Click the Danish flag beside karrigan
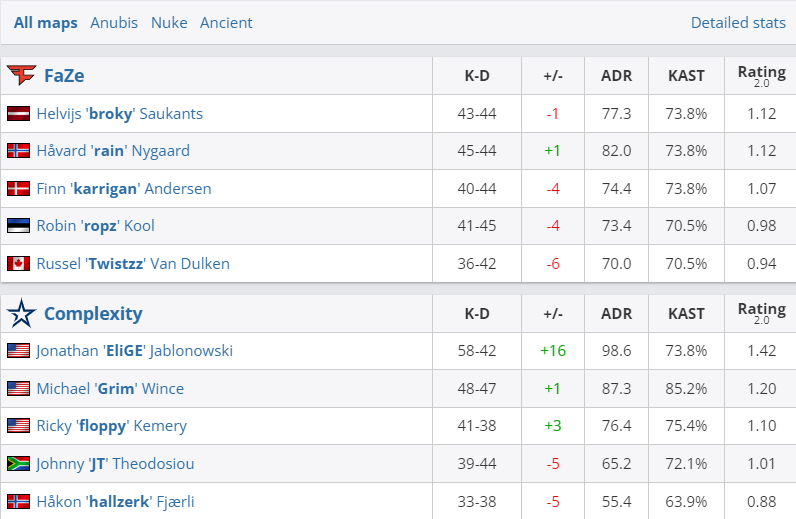 (18, 189)
